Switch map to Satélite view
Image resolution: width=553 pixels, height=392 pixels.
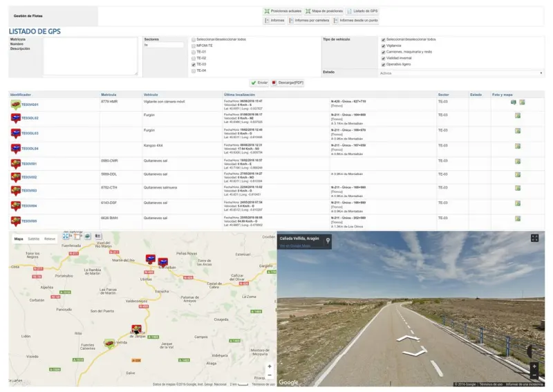[33, 239]
